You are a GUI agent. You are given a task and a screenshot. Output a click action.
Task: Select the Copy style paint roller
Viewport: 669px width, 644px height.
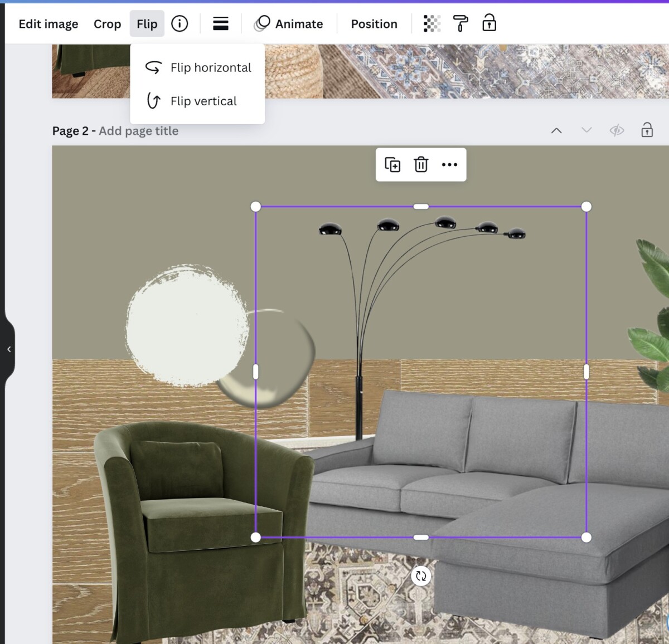tap(460, 23)
